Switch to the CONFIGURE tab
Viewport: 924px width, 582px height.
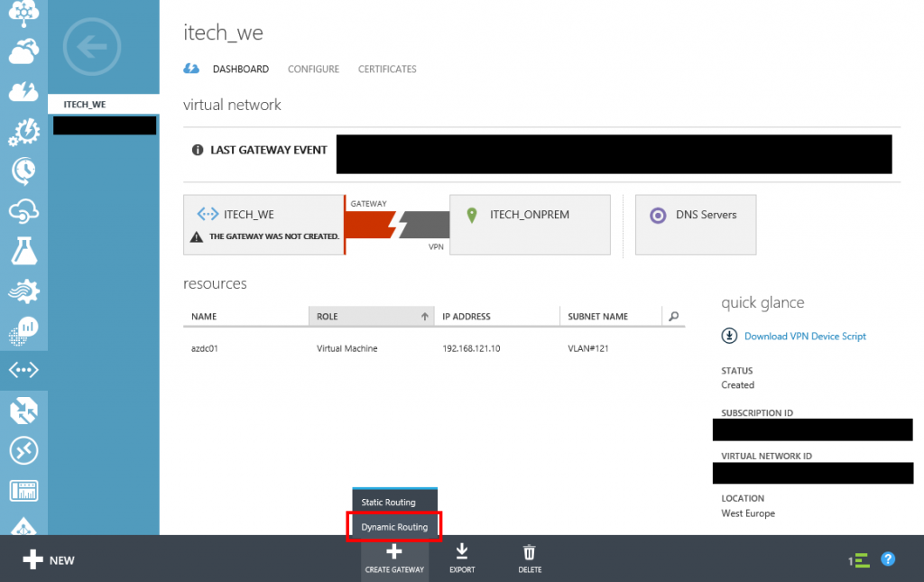pos(313,69)
